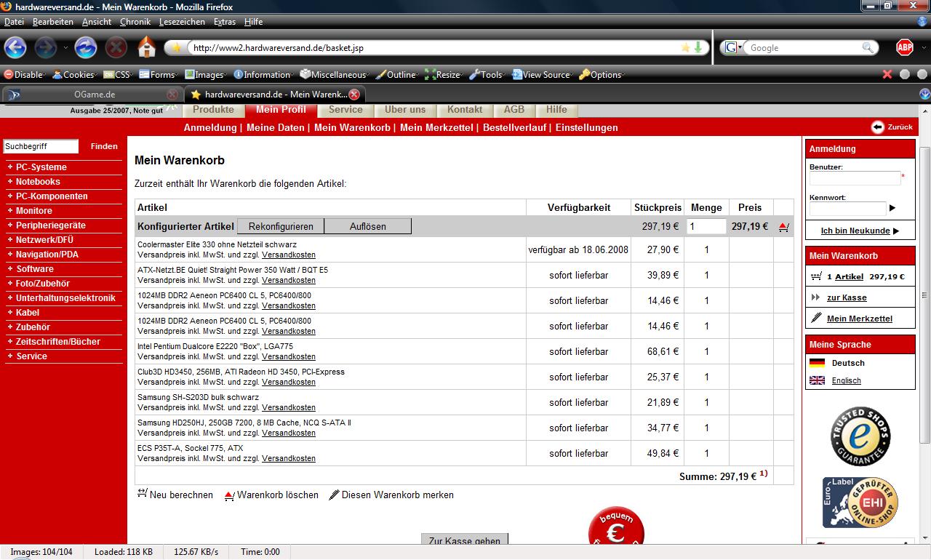Image resolution: width=931 pixels, height=560 pixels.
Task: Open the Lesezeichen menu
Action: coord(182,22)
